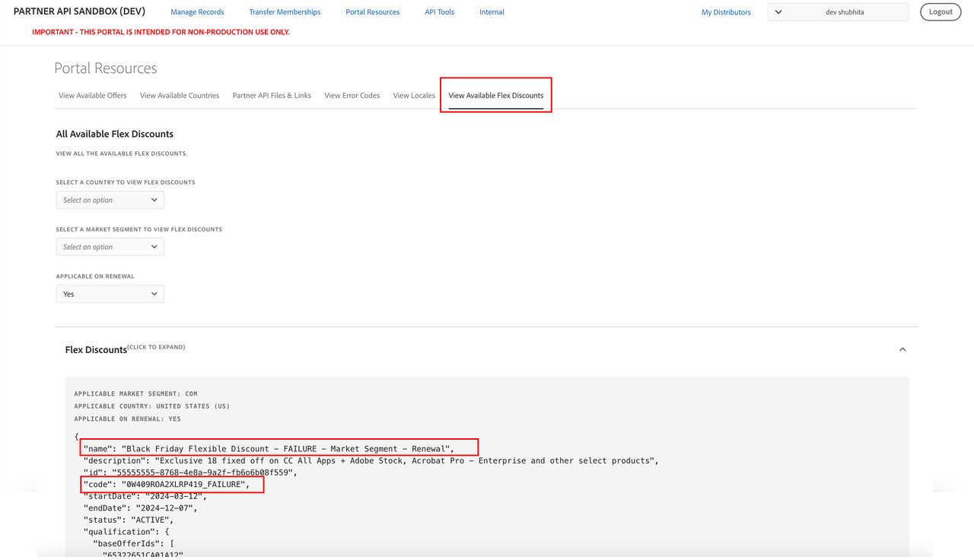Open the country selection dropdown

click(110, 199)
